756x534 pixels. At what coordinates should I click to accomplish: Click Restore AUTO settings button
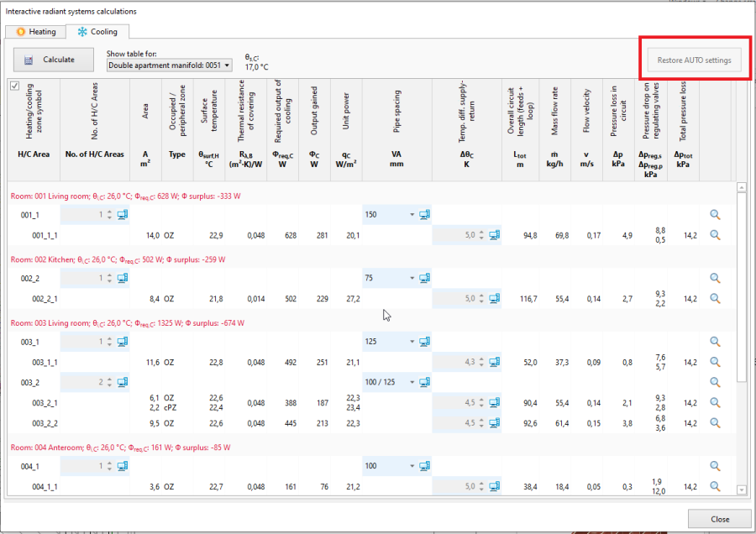(x=694, y=60)
